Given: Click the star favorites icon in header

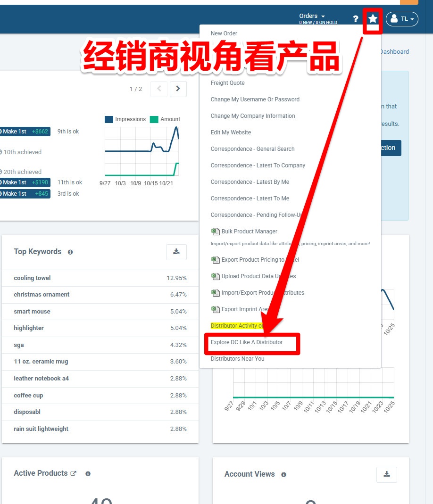Looking at the screenshot, I should (373, 19).
